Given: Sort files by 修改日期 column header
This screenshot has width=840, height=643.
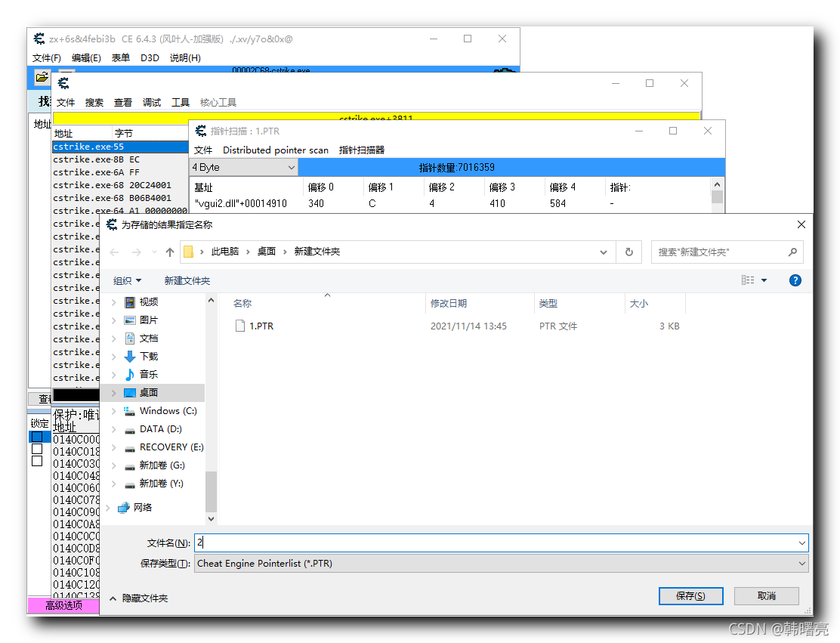Looking at the screenshot, I should pyautogui.click(x=449, y=303).
